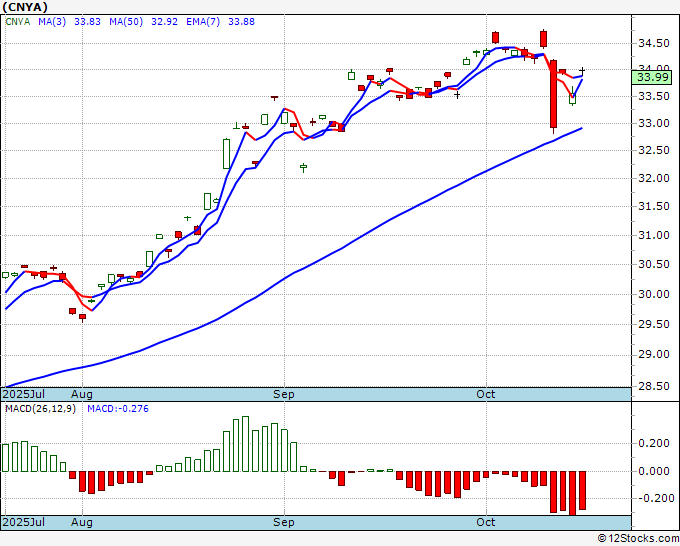Screen dimensions: 680x546
Task: Click Oct on the price chart axis
Action: tap(486, 394)
